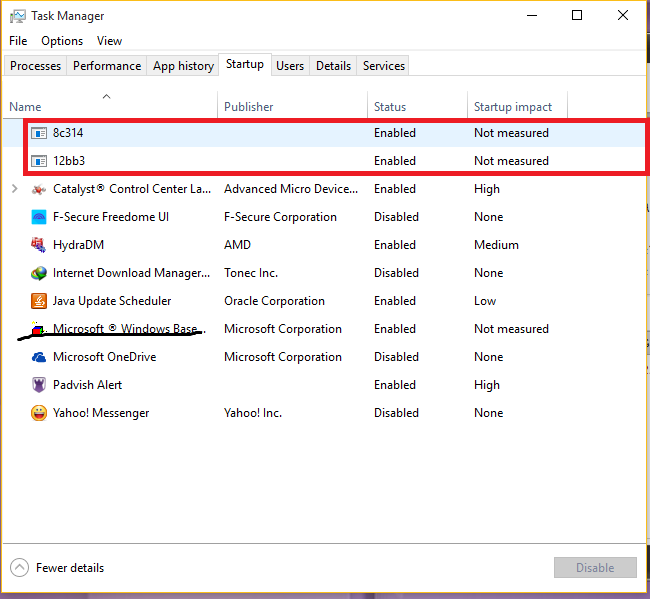Viewport: 650px width, 599px height.
Task: Maximize the Task Manager window
Action: click(x=577, y=16)
